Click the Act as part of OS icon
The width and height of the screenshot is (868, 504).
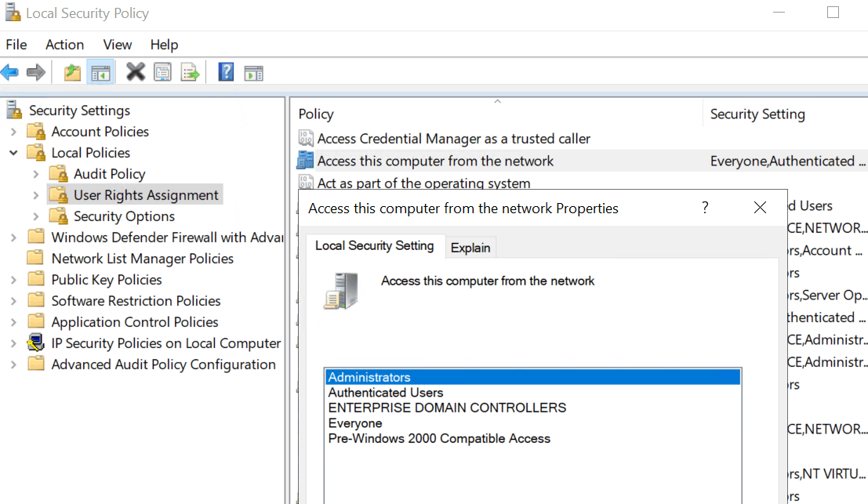pyautogui.click(x=306, y=182)
